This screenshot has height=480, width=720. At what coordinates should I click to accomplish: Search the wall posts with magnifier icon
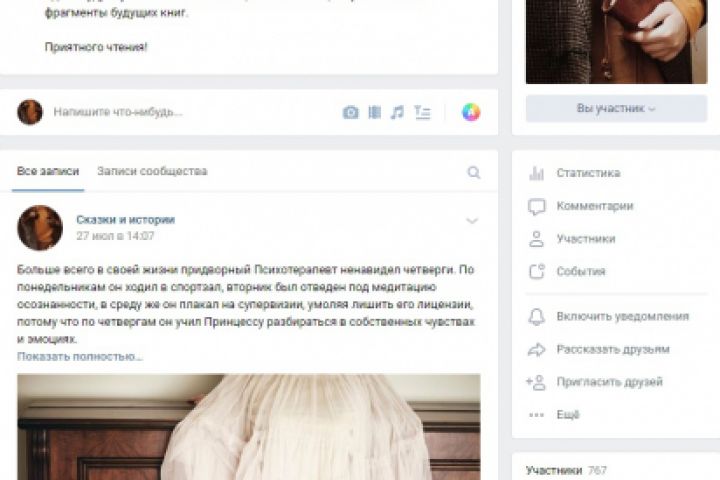[473, 172]
